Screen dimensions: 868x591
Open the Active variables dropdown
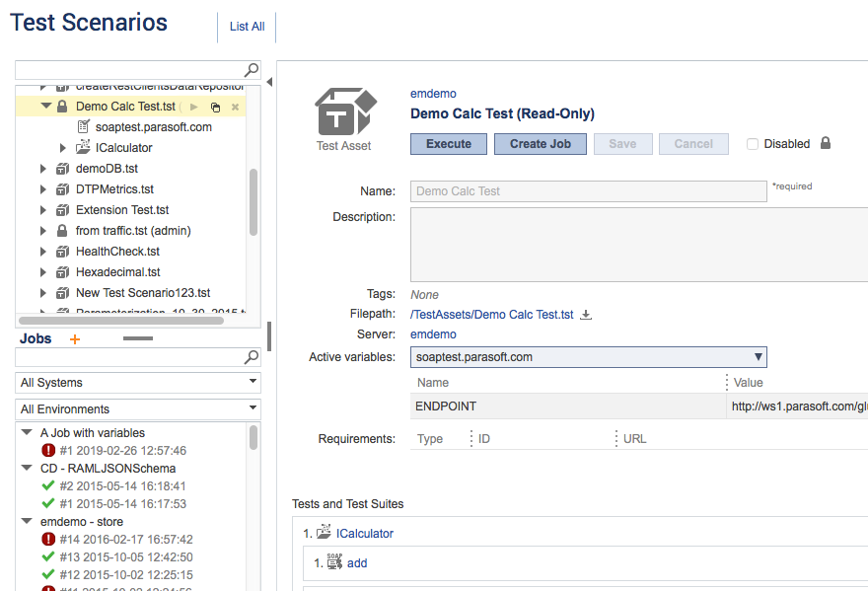589,357
